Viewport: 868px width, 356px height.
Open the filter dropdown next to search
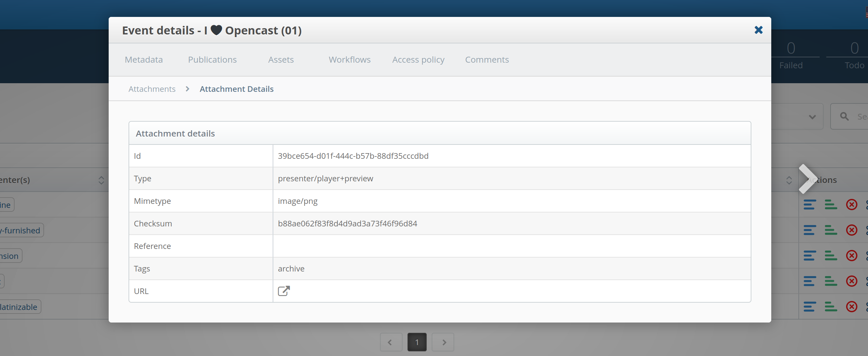pyautogui.click(x=812, y=117)
